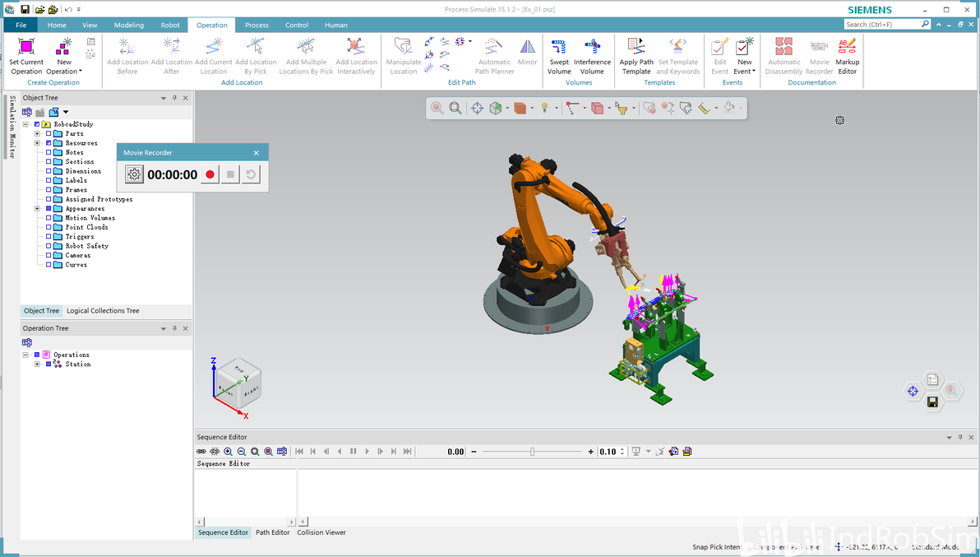The height and width of the screenshot is (557, 980).
Task: Toggle the Resources folder checkbox
Action: 49,143
